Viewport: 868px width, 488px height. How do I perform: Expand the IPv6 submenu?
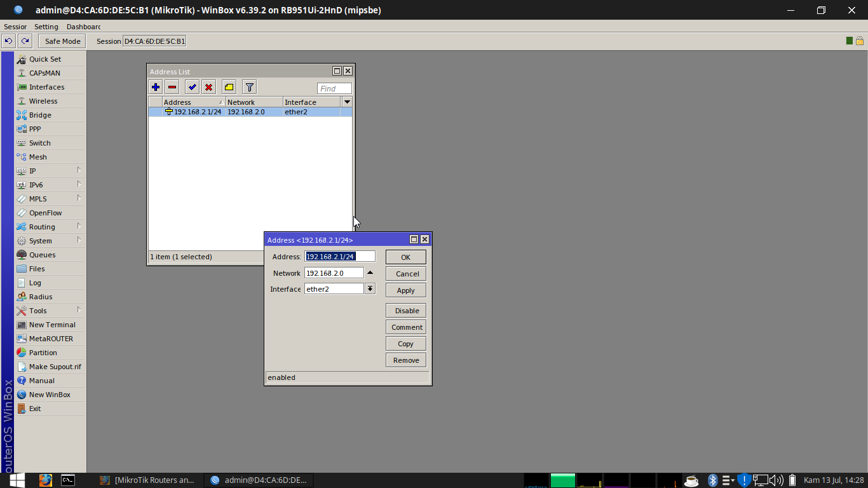coord(50,185)
